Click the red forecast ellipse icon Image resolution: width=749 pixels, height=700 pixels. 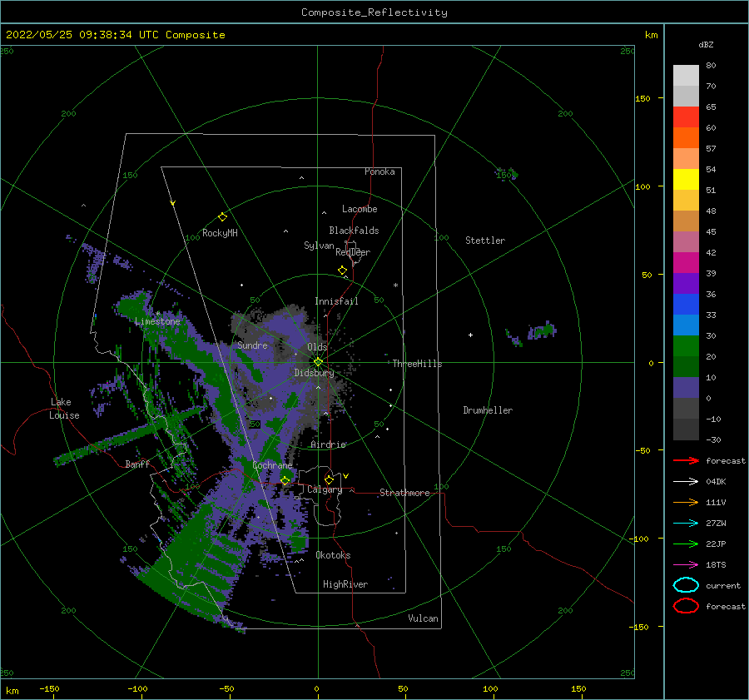(x=686, y=606)
